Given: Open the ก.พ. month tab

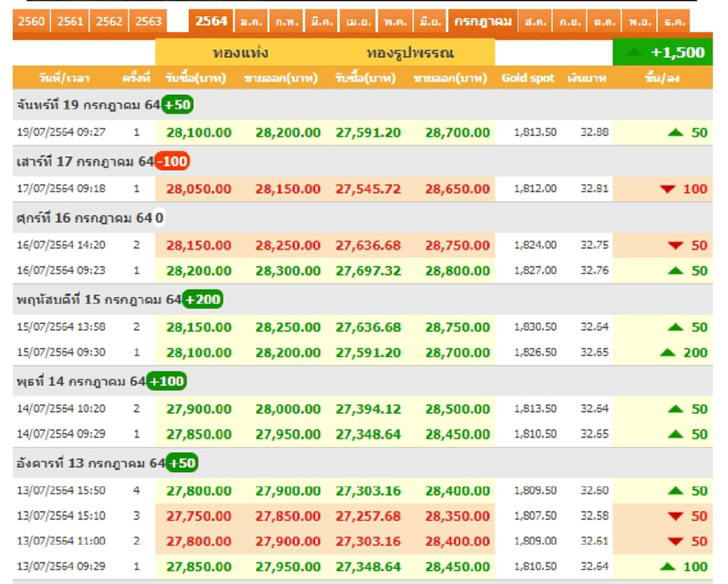Looking at the screenshot, I should coord(286,22).
